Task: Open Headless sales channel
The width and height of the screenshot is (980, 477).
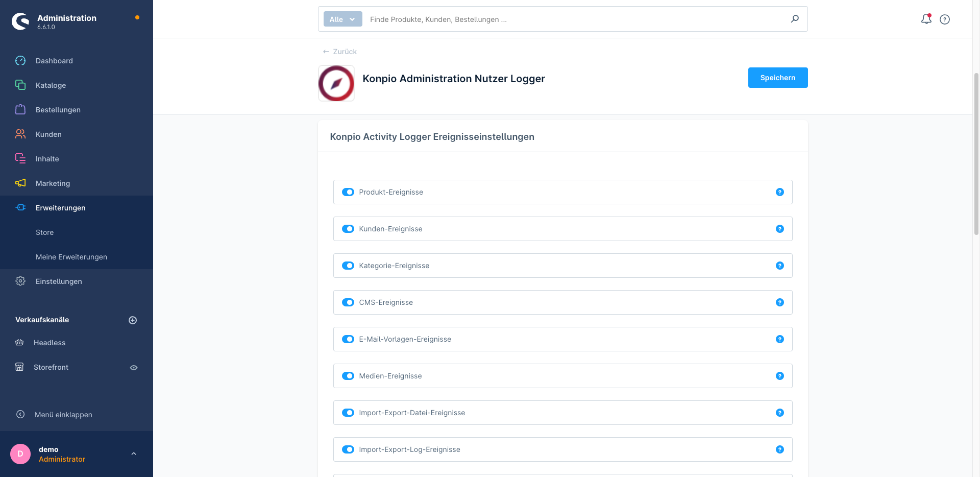Action: 50,343
